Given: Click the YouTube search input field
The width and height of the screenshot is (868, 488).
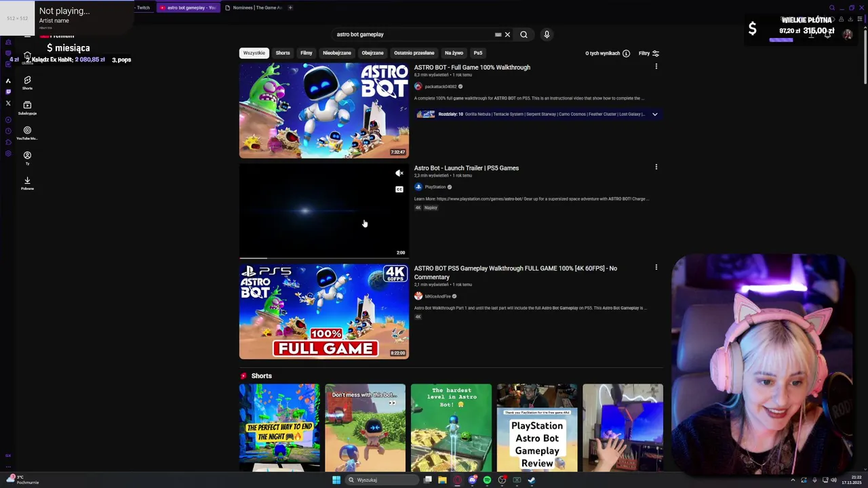Looking at the screenshot, I should pos(414,35).
